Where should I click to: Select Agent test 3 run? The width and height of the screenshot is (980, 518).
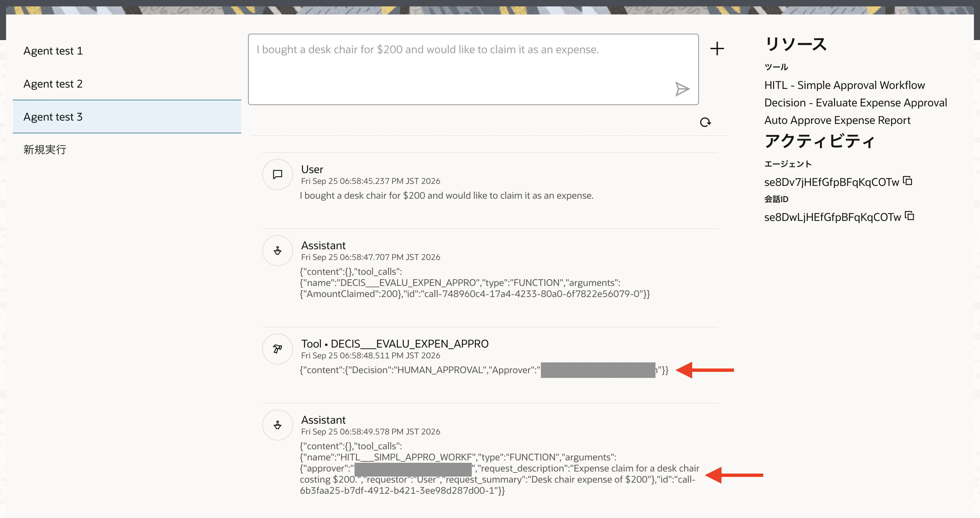[127, 117]
